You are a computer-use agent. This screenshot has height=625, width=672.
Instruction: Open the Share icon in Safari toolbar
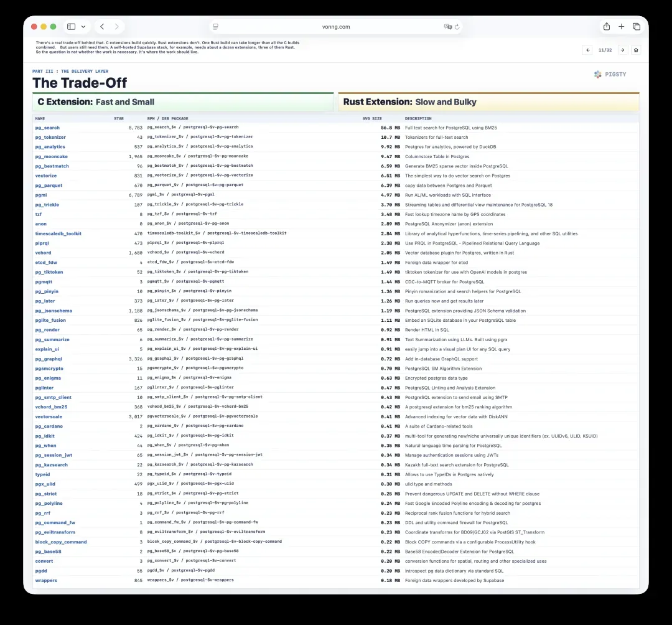(607, 27)
